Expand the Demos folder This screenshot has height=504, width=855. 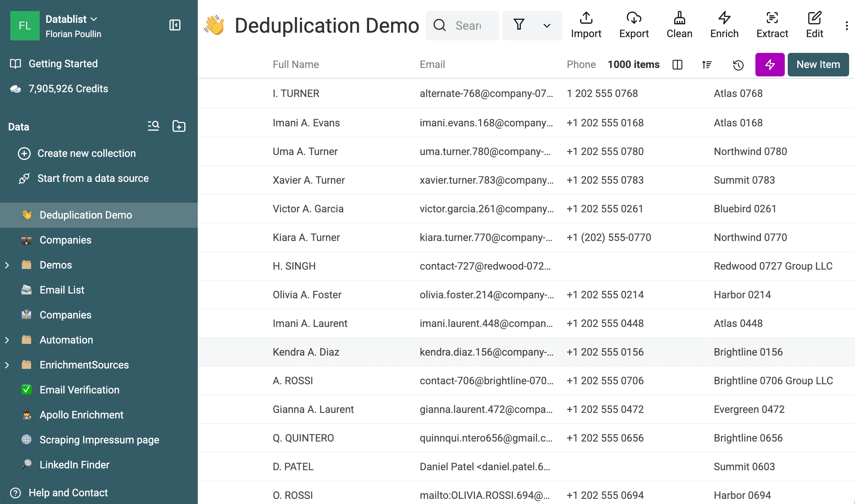coord(7,265)
